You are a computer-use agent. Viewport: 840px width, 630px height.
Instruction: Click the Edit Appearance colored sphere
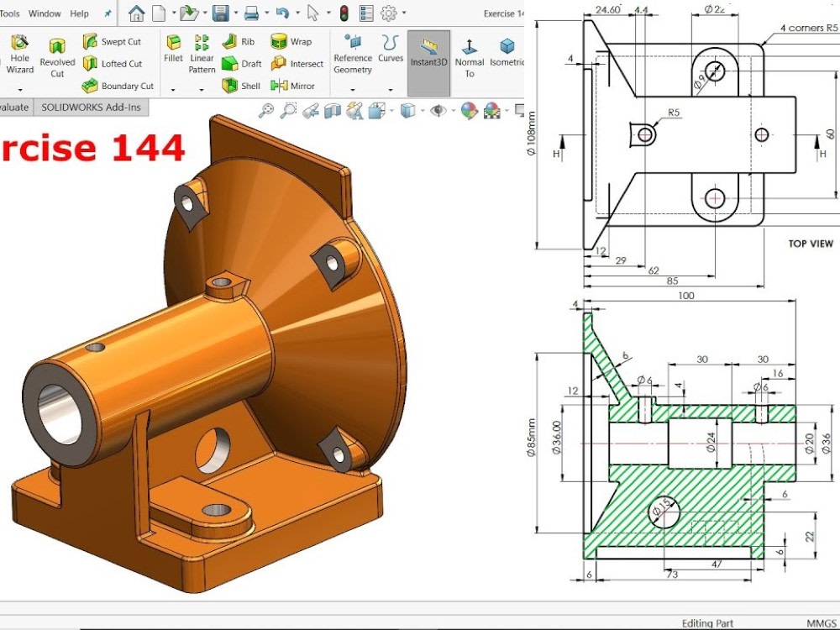469,110
